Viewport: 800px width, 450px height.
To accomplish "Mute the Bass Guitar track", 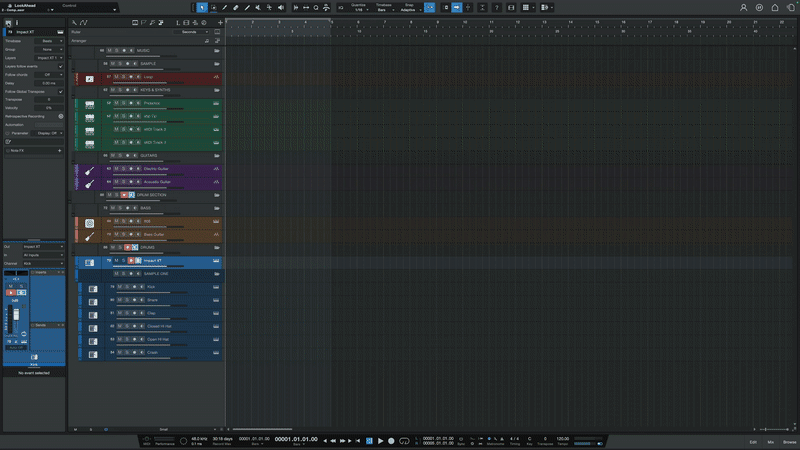I will click(x=116, y=234).
